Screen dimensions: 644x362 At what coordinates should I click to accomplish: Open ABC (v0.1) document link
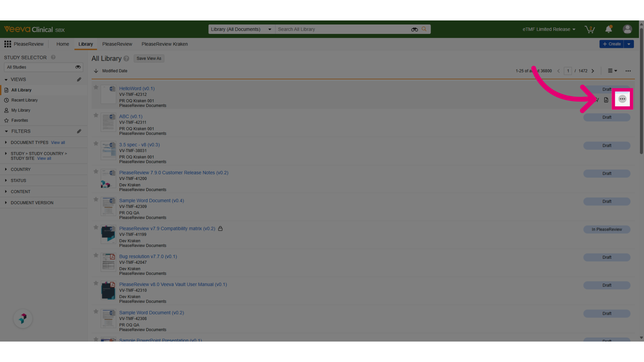point(131,116)
